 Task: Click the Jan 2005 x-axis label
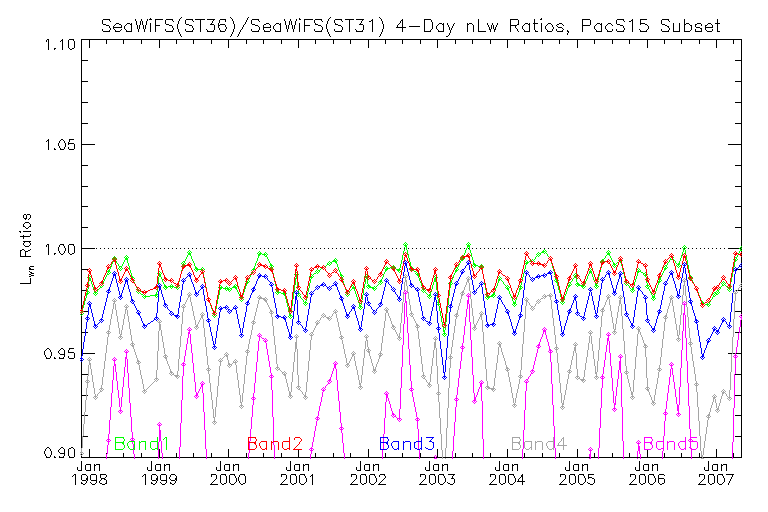pyautogui.click(x=577, y=473)
